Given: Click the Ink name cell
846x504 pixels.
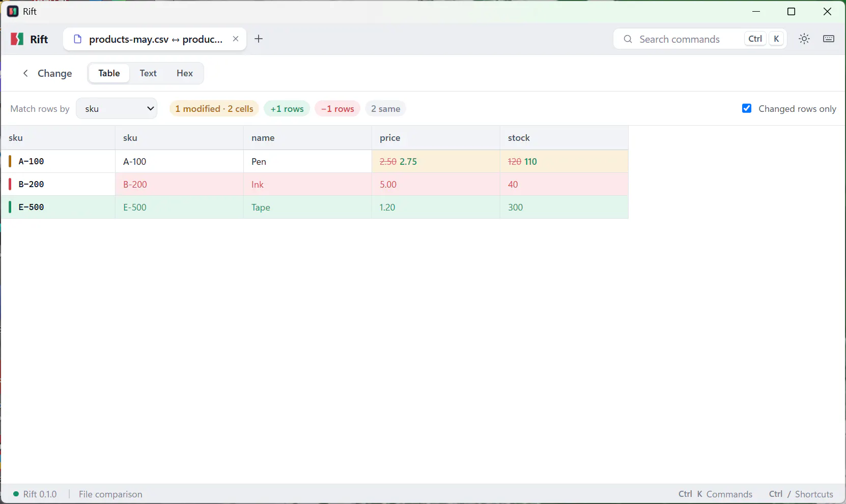Looking at the screenshot, I should click(x=307, y=184).
